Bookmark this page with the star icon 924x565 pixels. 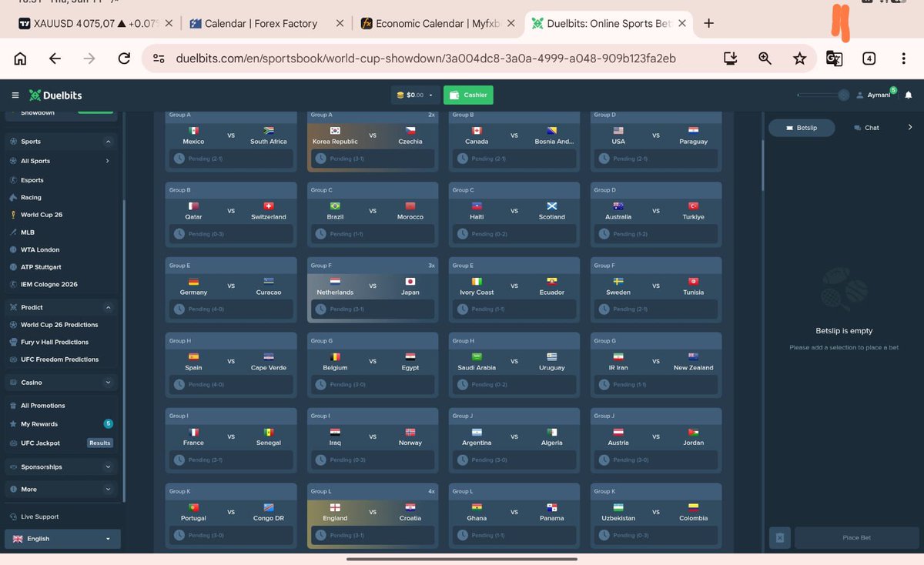point(800,58)
